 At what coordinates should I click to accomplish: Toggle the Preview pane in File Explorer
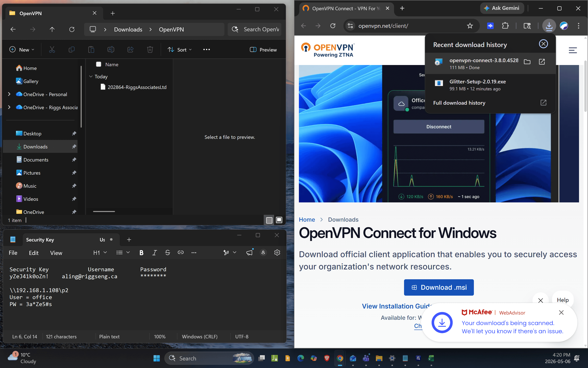pyautogui.click(x=263, y=50)
